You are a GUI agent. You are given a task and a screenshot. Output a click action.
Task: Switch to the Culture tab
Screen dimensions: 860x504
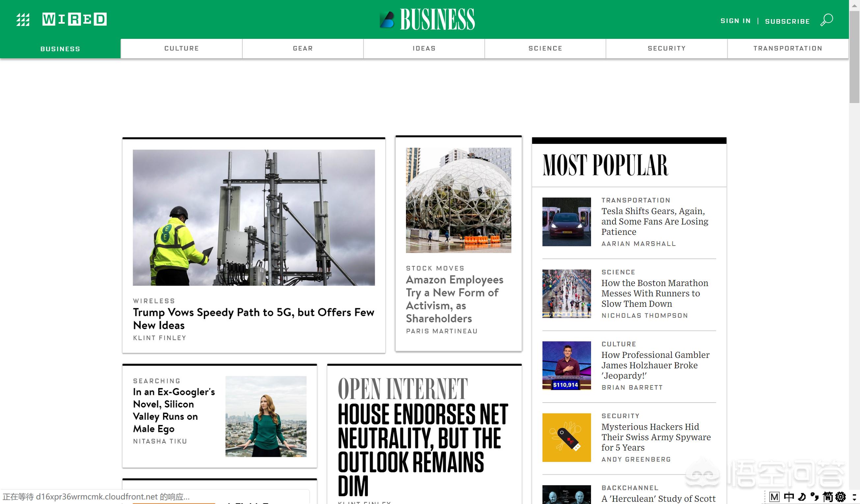click(x=181, y=48)
